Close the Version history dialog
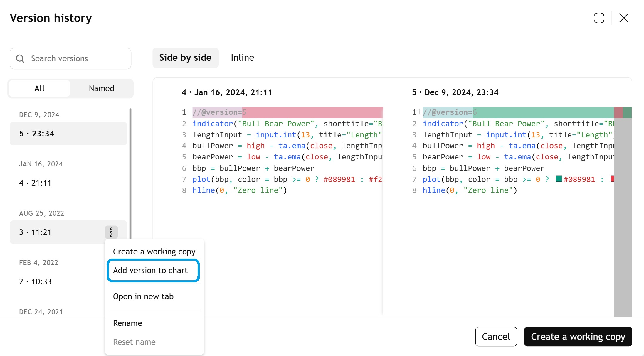The height and width of the screenshot is (356, 644). coord(624,18)
